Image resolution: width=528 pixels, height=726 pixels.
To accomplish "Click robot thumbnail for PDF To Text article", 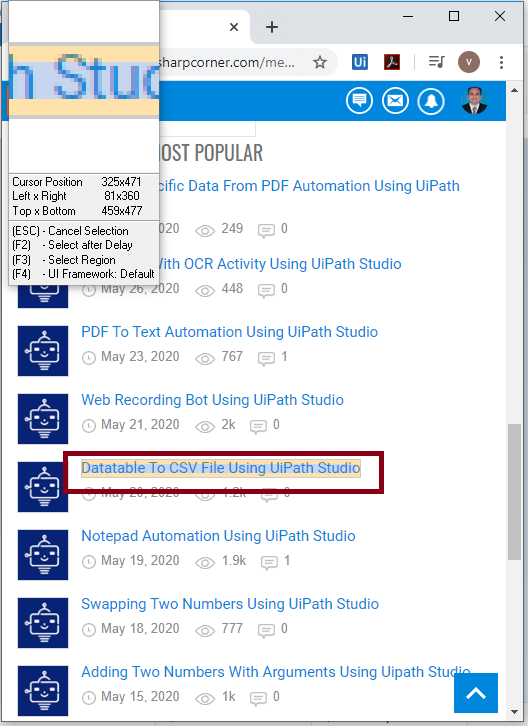I will [43, 351].
